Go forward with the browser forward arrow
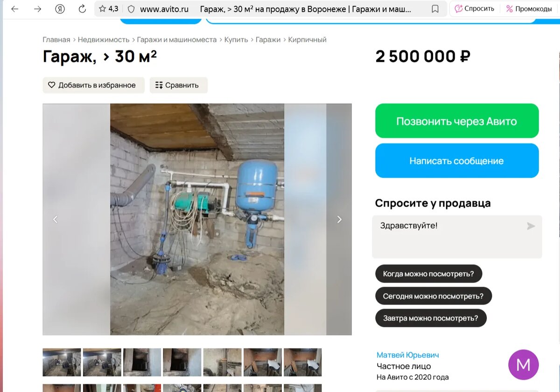 38,9
